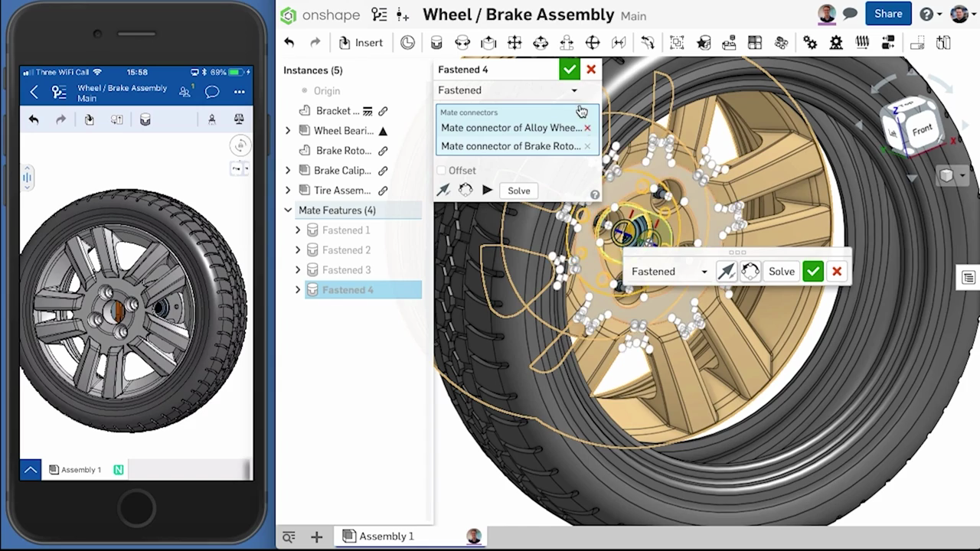Image resolution: width=980 pixels, height=551 pixels.
Task: Open the comments speech bubble in header
Action: tap(850, 14)
